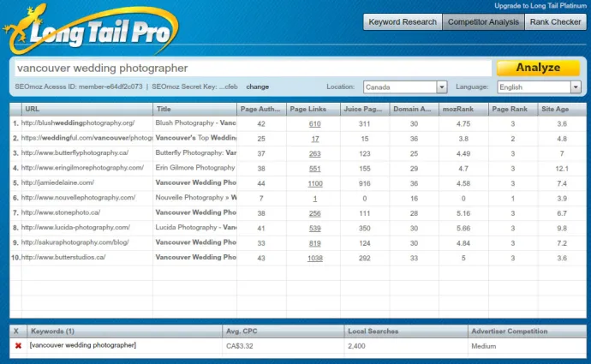The image size is (591, 364).
Task: Select the stonephoto.ca URL
Action: pos(61,212)
